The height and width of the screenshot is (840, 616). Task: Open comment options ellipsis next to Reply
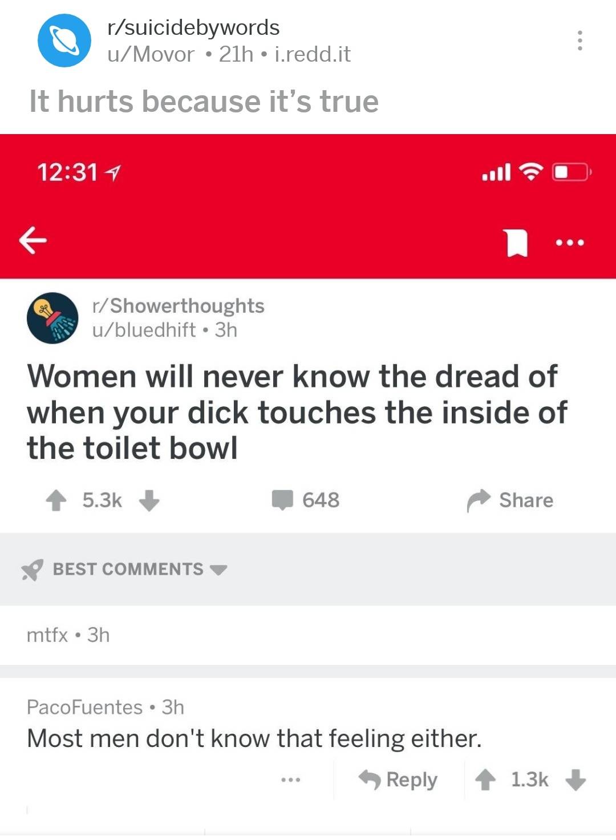pyautogui.click(x=290, y=780)
